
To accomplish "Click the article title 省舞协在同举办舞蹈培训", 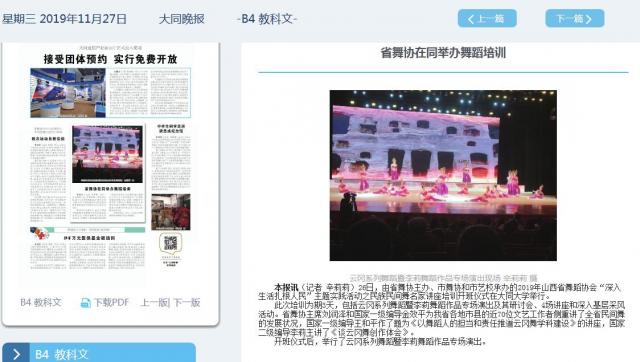I will [x=443, y=53].
